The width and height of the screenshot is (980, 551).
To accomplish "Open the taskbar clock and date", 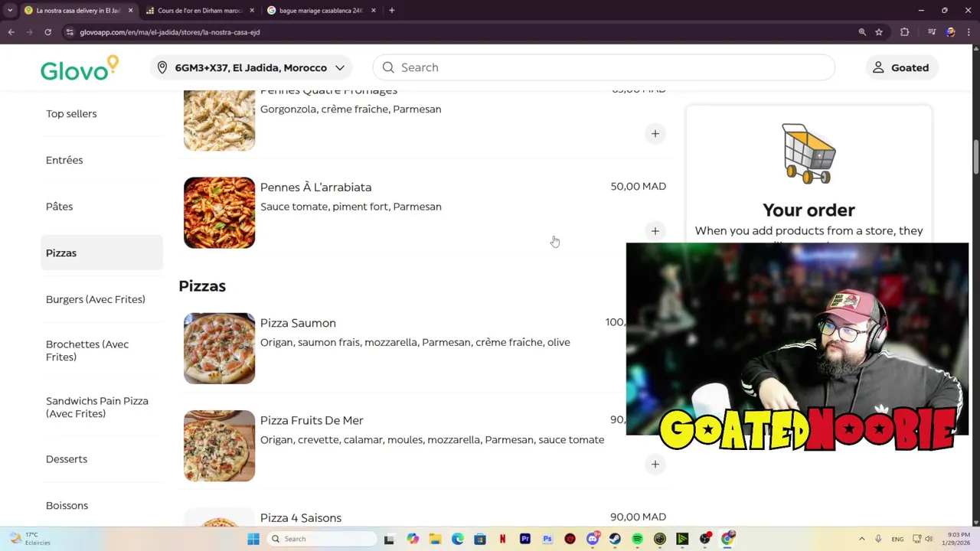I will click(955, 539).
